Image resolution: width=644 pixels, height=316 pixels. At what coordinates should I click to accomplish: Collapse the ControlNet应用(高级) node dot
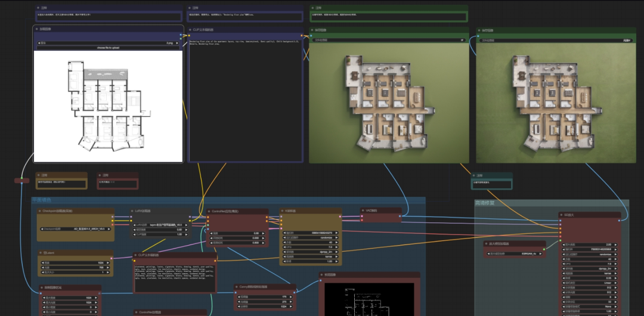click(x=209, y=211)
